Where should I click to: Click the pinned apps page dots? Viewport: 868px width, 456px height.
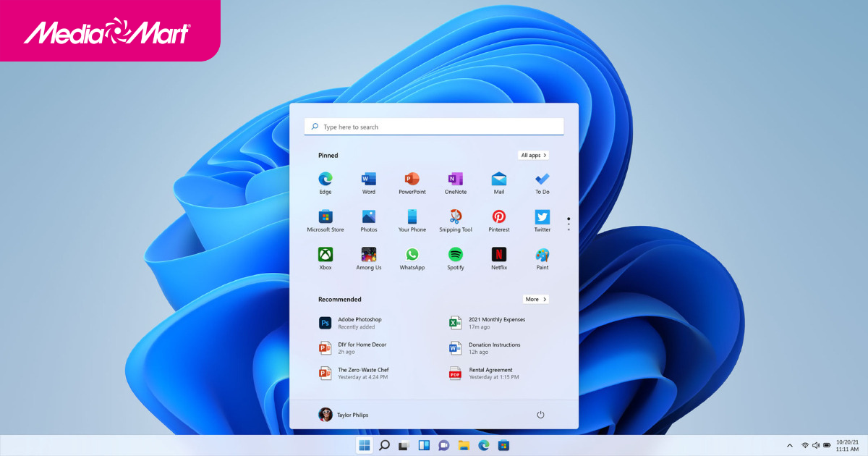point(569,224)
